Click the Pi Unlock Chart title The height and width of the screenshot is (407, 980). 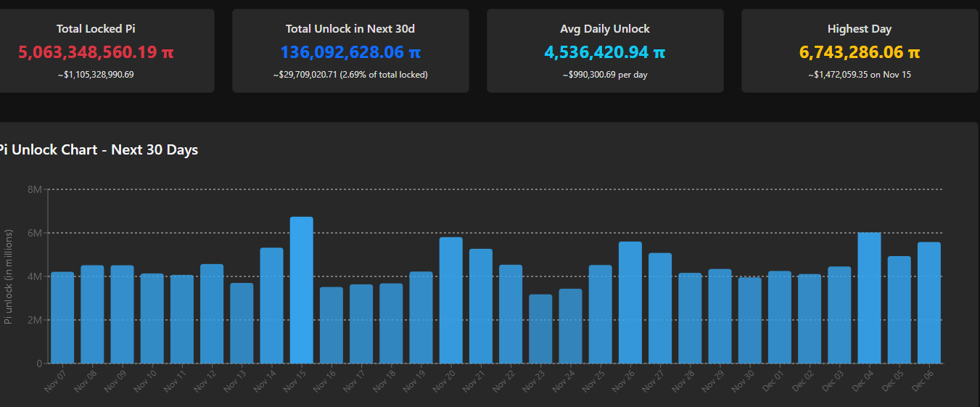click(x=99, y=150)
